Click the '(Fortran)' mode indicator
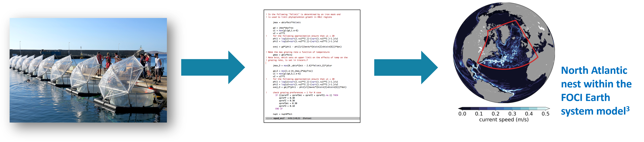This screenshot has height=142, width=644. pos(307,118)
